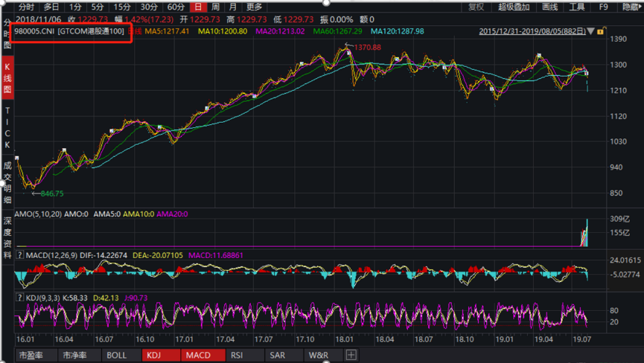Toggle off the KDJ indicator
The image size is (644, 363).
161,356
